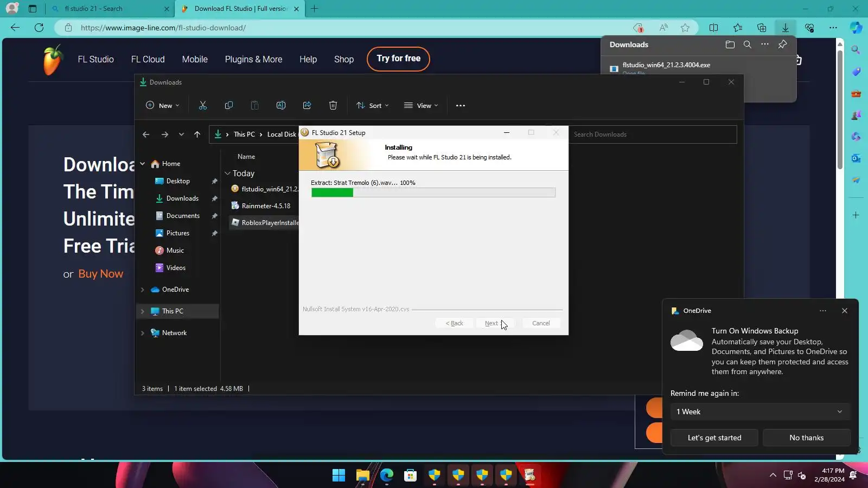Screen dimensions: 868x488
Task: Click the Share icon in File Explorer toolbar
Action: tap(307, 106)
